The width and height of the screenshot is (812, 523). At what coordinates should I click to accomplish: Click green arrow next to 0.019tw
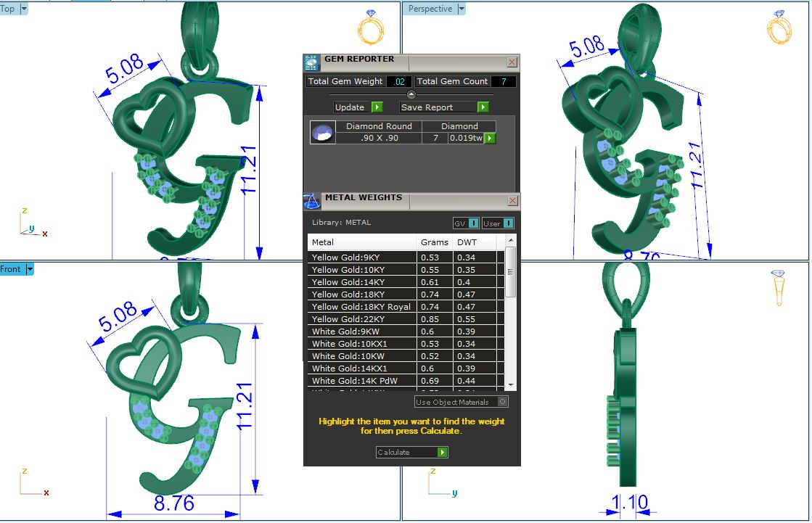point(490,138)
